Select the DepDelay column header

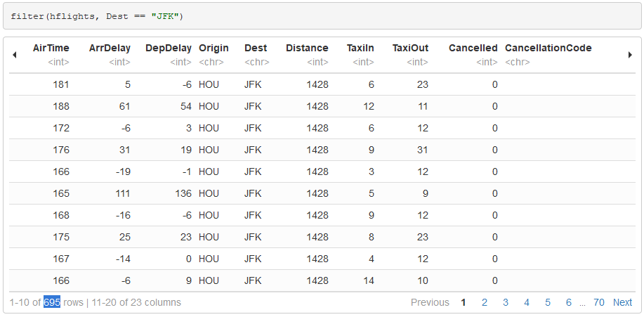(169, 48)
